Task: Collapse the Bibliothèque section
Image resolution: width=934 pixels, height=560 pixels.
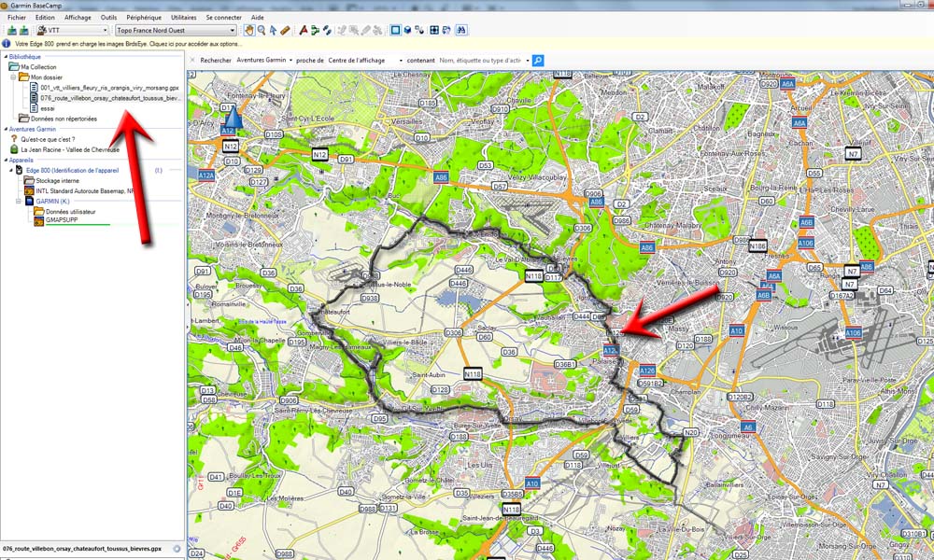Action: click(x=6, y=57)
